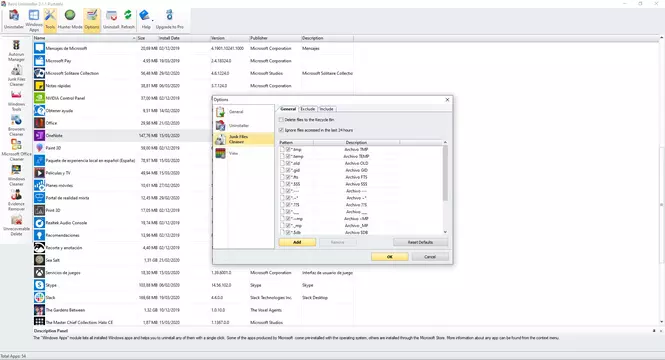665x360 pixels.
Task: Click the Add pattern button
Action: [x=297, y=242]
